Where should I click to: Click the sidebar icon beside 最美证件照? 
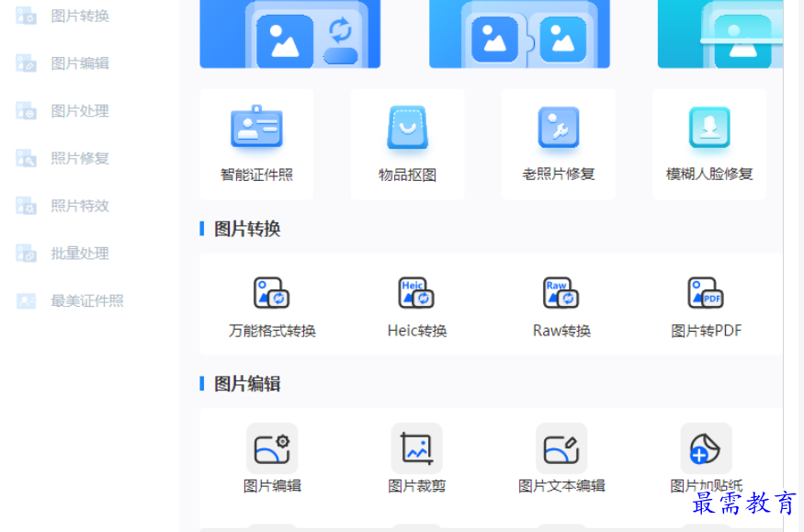pos(26,300)
